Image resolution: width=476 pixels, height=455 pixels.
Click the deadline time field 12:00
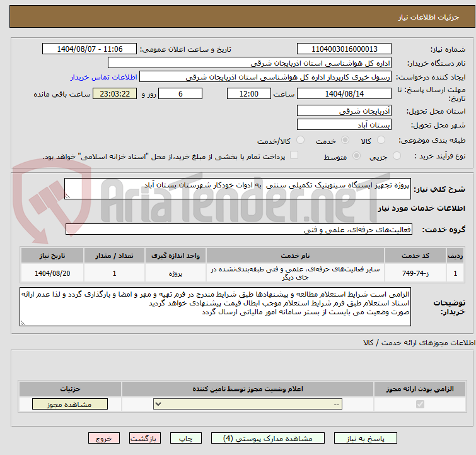[249, 93]
